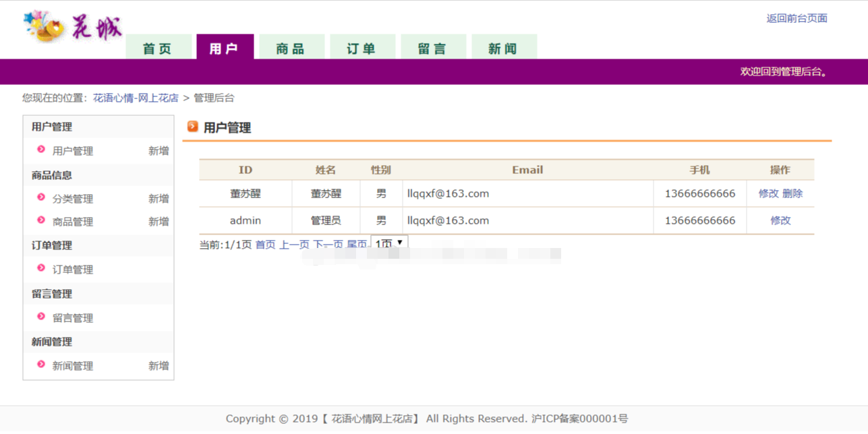Open the 花语心情-网上花店 breadcrumb link
The image size is (868, 434).
pyautogui.click(x=136, y=98)
